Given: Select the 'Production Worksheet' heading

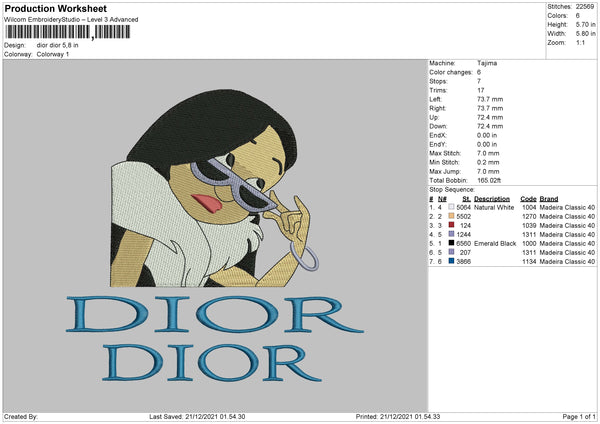Looking at the screenshot, I should pyautogui.click(x=55, y=8).
